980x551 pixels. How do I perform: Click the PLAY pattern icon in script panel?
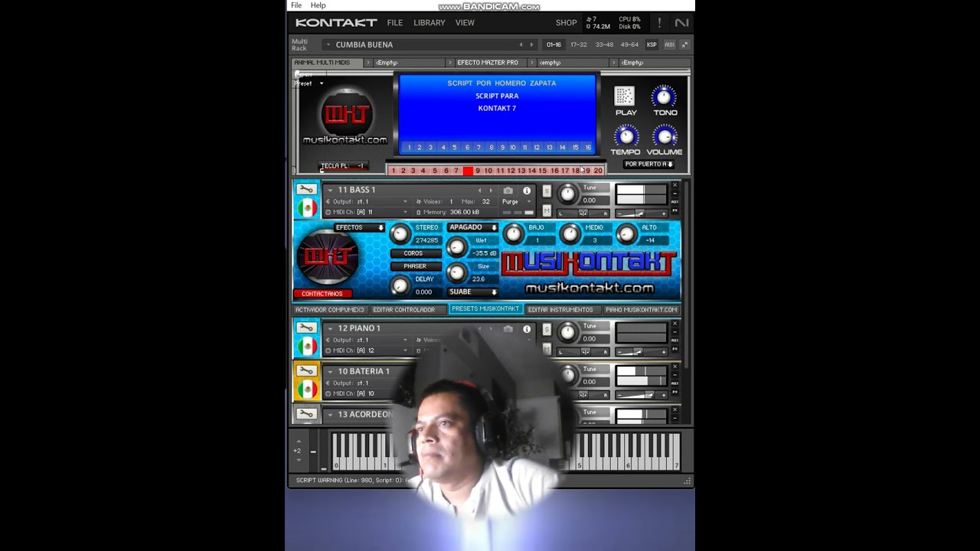pyautogui.click(x=625, y=96)
